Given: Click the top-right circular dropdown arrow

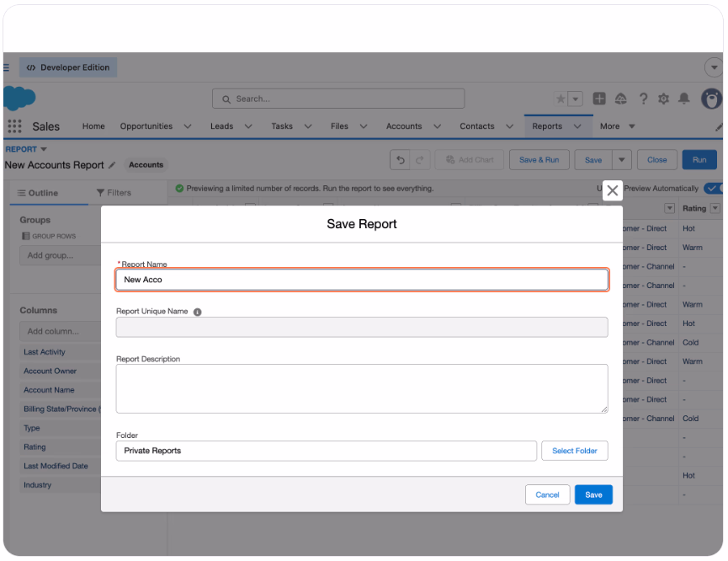Looking at the screenshot, I should pos(714,67).
